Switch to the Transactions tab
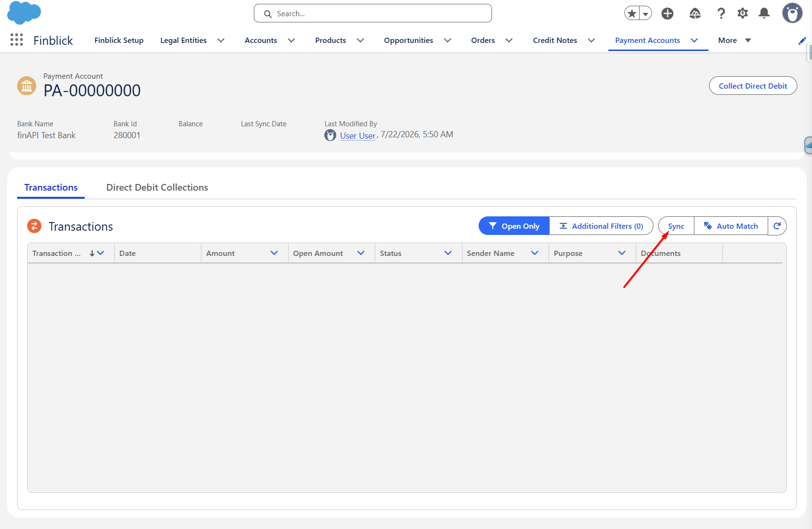The image size is (812, 529). 51,187
